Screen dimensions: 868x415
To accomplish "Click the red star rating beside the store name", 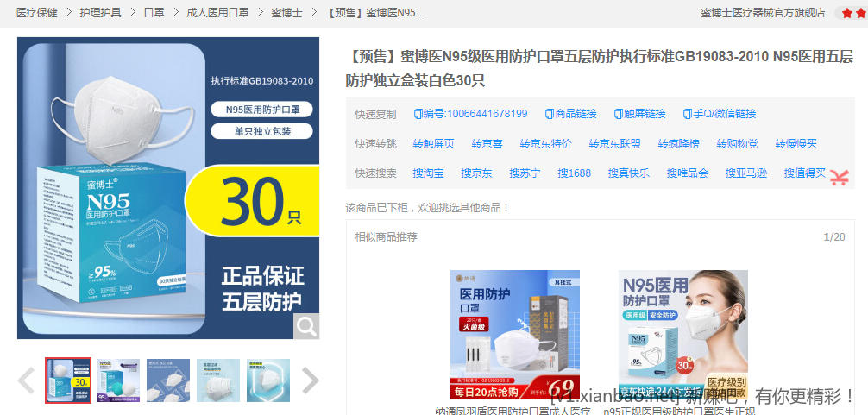I will [854, 13].
